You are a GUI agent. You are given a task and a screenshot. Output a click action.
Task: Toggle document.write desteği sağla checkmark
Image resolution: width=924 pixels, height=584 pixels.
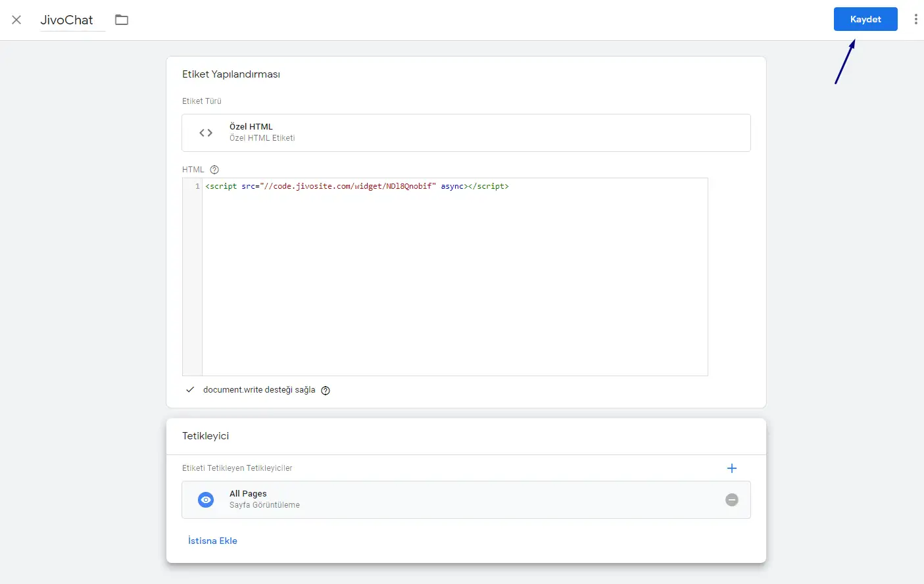pyautogui.click(x=190, y=390)
